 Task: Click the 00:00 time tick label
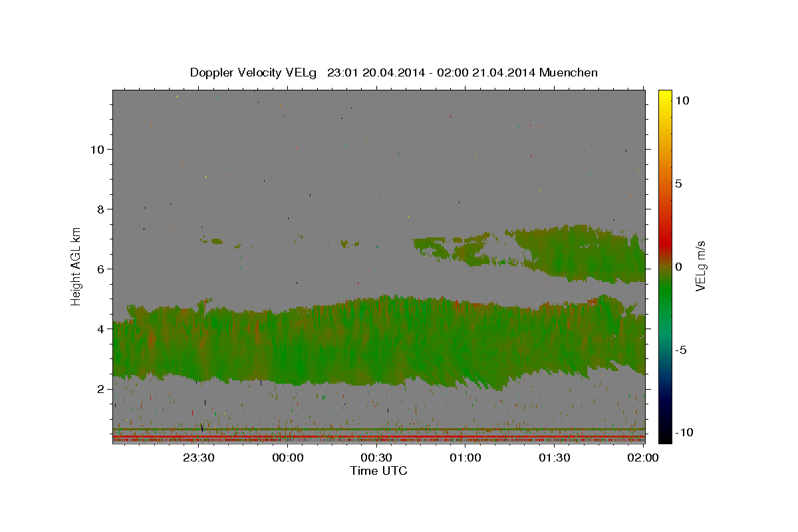point(287,458)
